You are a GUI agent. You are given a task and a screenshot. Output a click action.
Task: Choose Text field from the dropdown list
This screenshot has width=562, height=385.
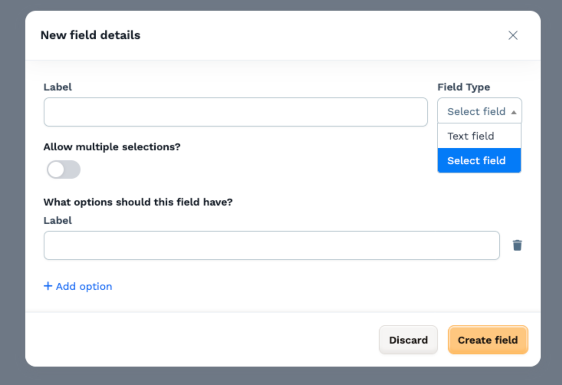tap(479, 136)
